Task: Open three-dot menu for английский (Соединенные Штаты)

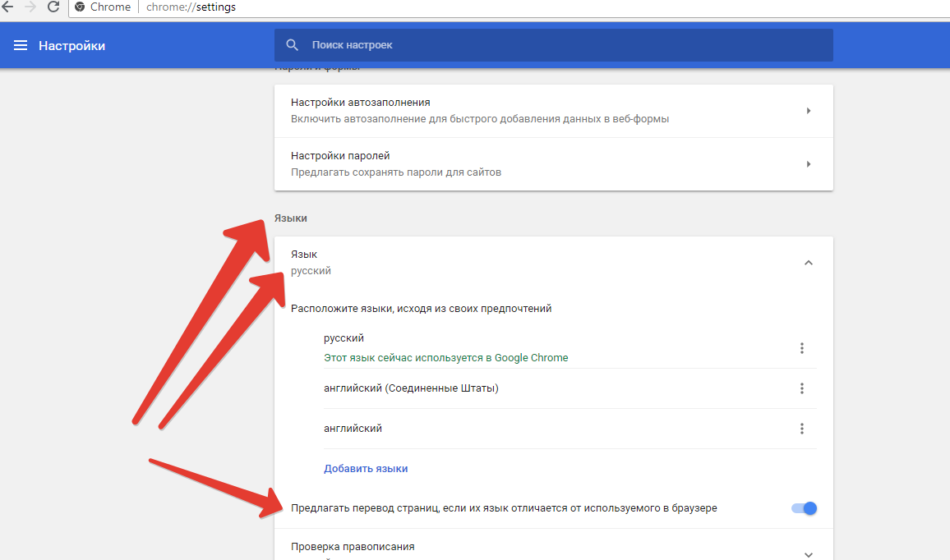Action: point(801,388)
